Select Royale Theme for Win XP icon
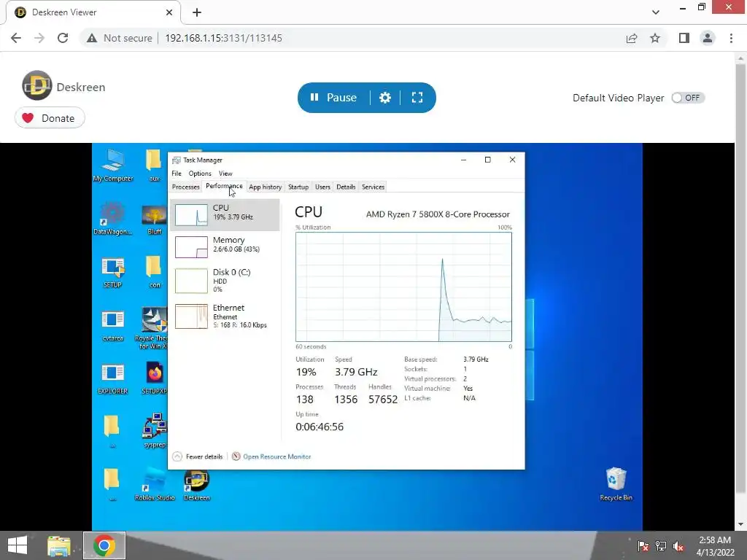The width and height of the screenshot is (747, 560). pos(152,327)
